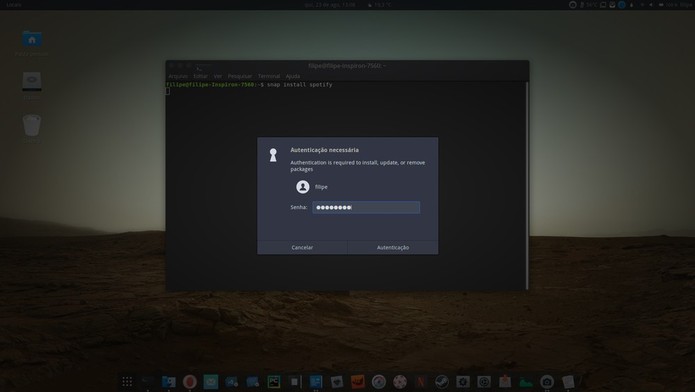Open the Arquivo menu in the terminal
Viewport: 695px width, 392px height.
coord(178,76)
